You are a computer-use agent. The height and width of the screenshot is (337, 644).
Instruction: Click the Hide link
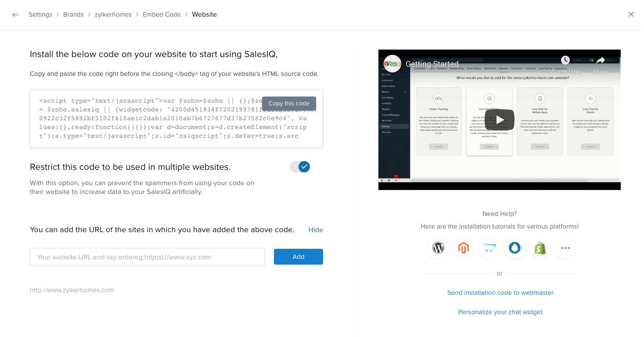316,230
